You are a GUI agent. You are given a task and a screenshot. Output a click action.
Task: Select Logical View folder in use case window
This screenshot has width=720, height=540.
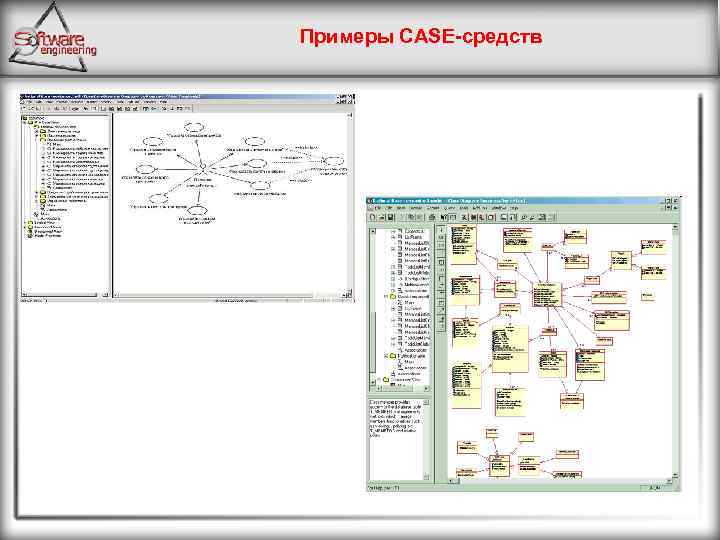coord(41,223)
